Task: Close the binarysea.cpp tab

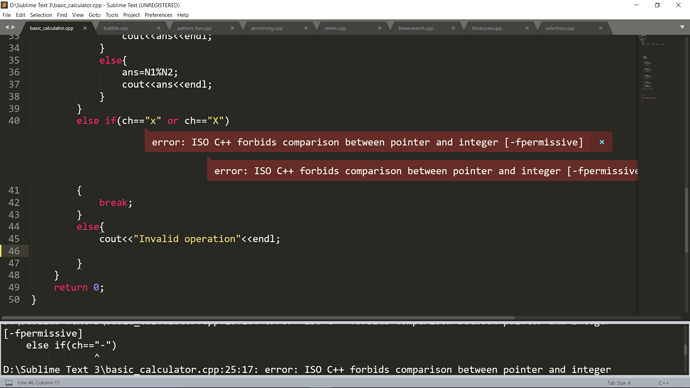Action: tap(527, 28)
